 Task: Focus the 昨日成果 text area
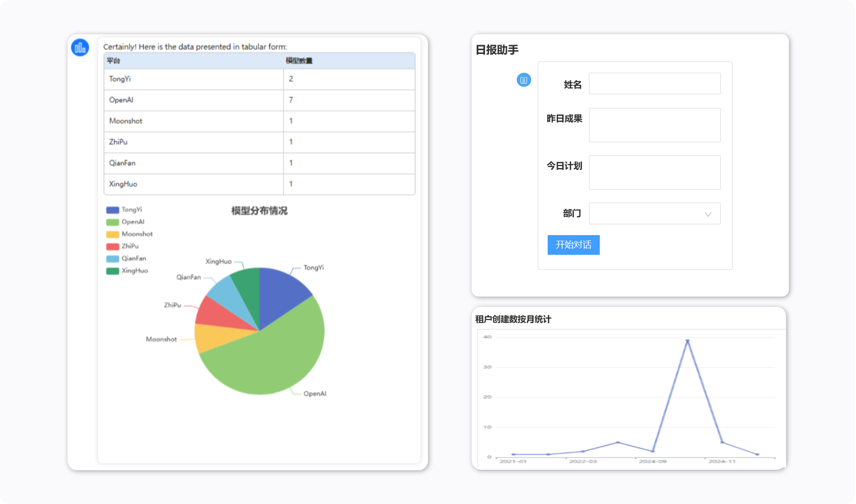655,125
